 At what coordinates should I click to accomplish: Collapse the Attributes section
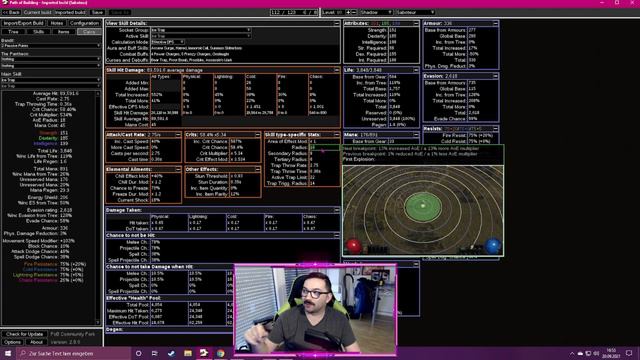click(416, 23)
